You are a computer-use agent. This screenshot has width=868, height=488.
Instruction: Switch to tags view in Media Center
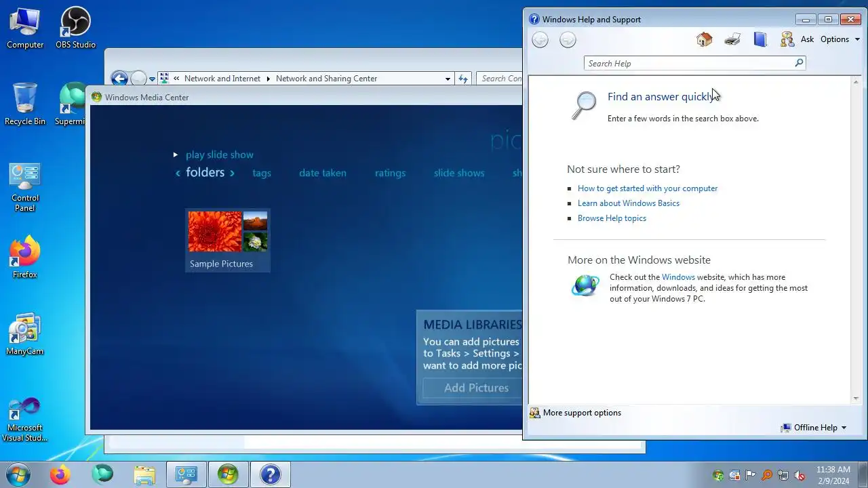[x=262, y=173]
